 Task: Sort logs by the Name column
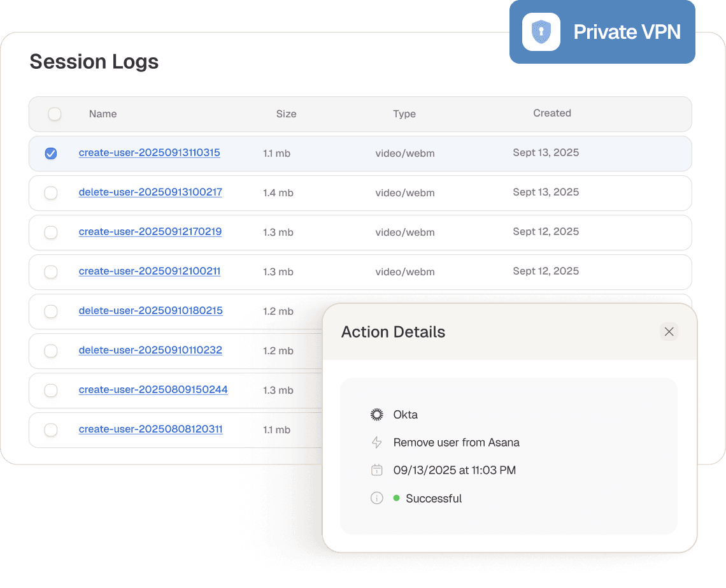click(x=103, y=114)
